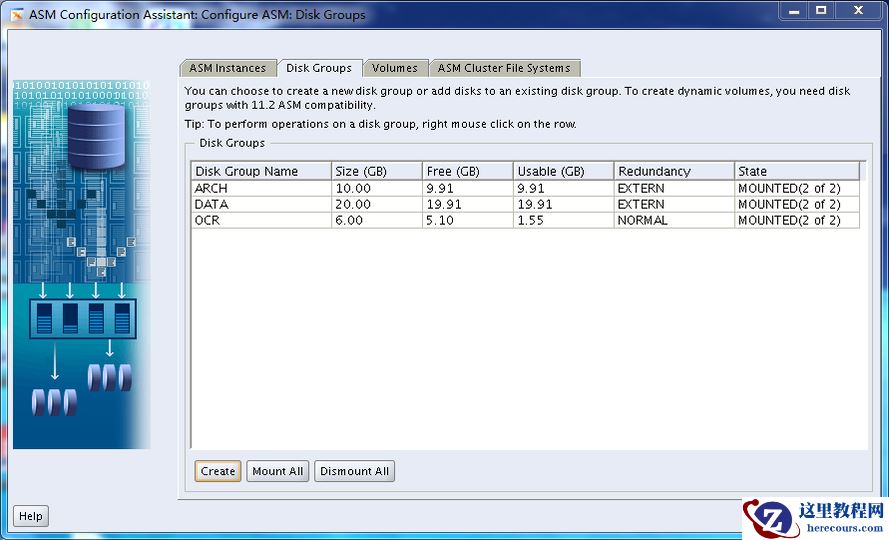Click the 20.00 size cell
The height and width of the screenshot is (540, 889).
pyautogui.click(x=377, y=204)
